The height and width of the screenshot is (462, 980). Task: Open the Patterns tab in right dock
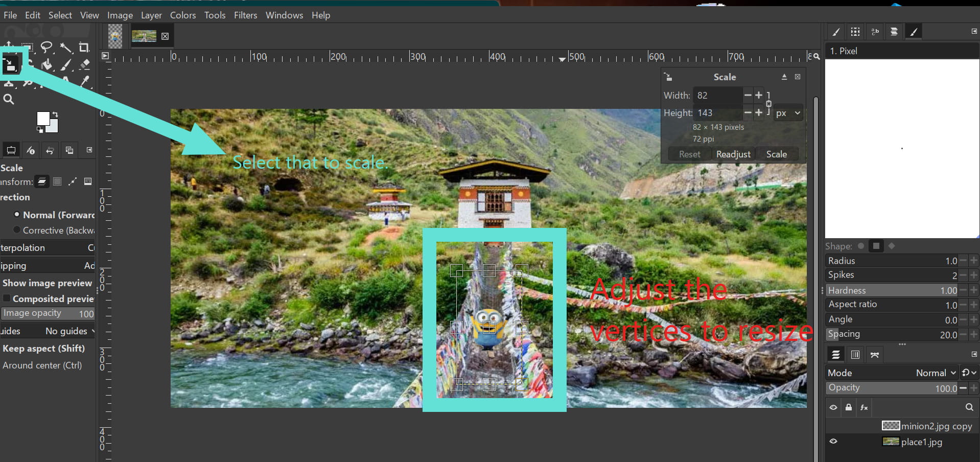tap(855, 32)
